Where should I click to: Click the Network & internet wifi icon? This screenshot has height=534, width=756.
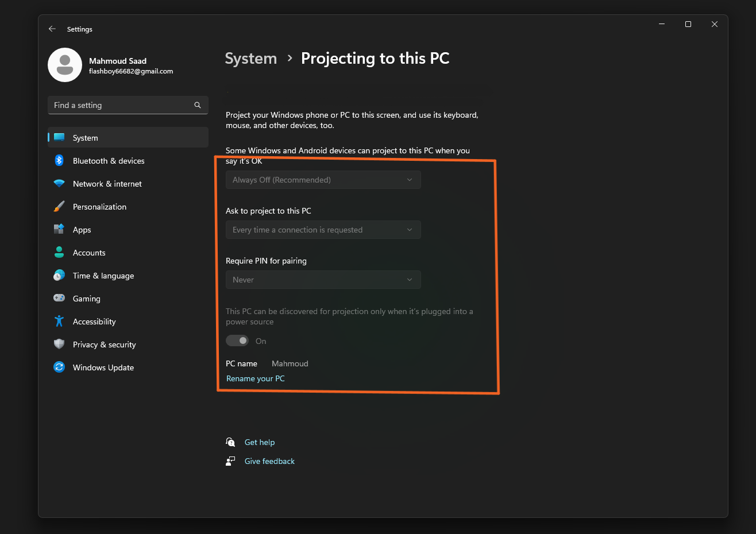(59, 184)
